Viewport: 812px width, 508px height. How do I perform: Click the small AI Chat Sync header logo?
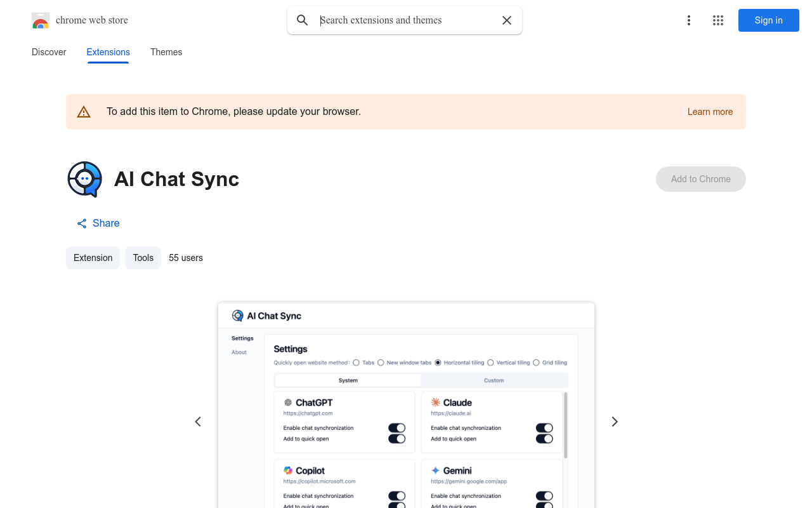(x=238, y=316)
